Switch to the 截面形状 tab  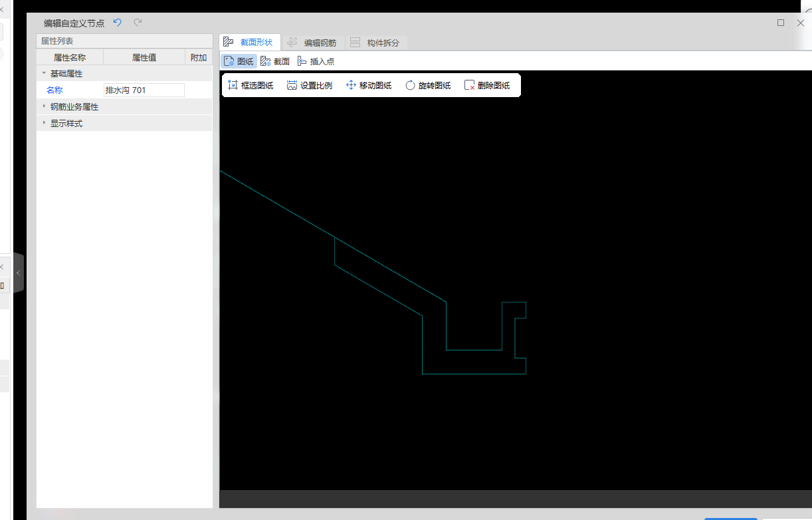pos(250,43)
